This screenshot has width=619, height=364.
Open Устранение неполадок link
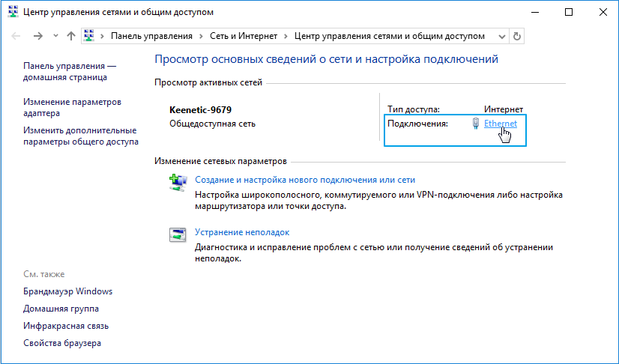tap(242, 232)
